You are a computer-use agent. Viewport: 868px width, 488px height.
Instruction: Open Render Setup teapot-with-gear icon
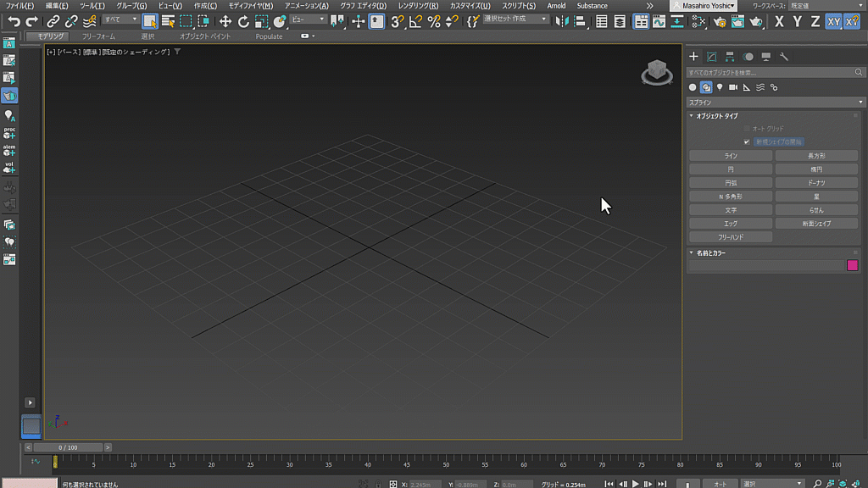pyautogui.click(x=719, y=21)
